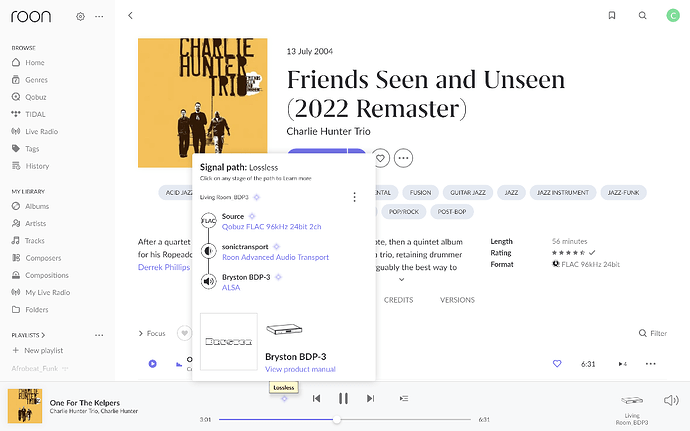Select the POST-BOP genre tag
Image resolution: width=690 pixels, height=431 pixels.
pos(452,212)
